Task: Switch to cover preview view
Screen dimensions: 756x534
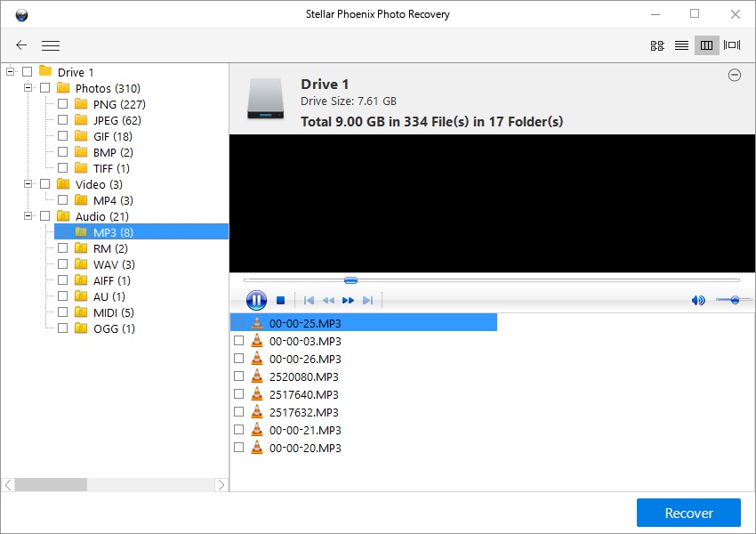Action: point(731,44)
